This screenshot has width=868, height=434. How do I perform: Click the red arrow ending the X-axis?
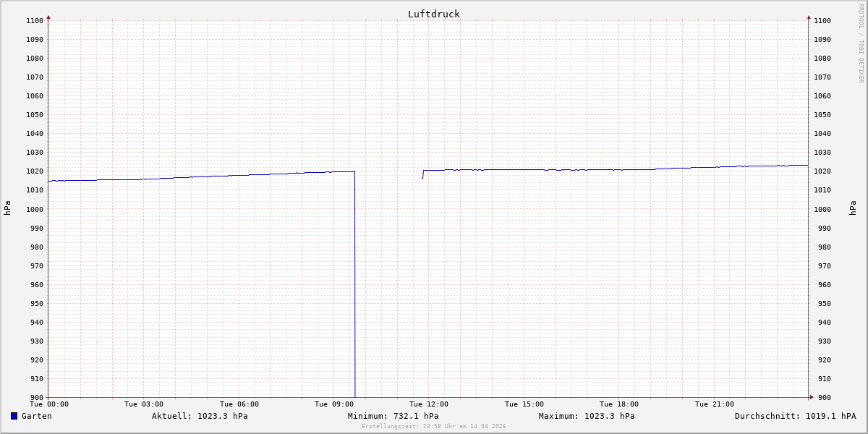(811, 396)
